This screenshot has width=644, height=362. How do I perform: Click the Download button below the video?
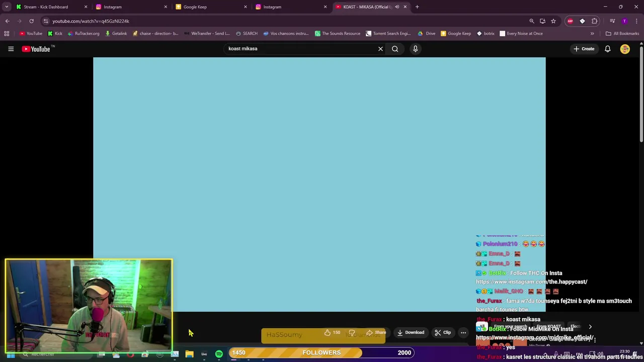click(x=411, y=332)
